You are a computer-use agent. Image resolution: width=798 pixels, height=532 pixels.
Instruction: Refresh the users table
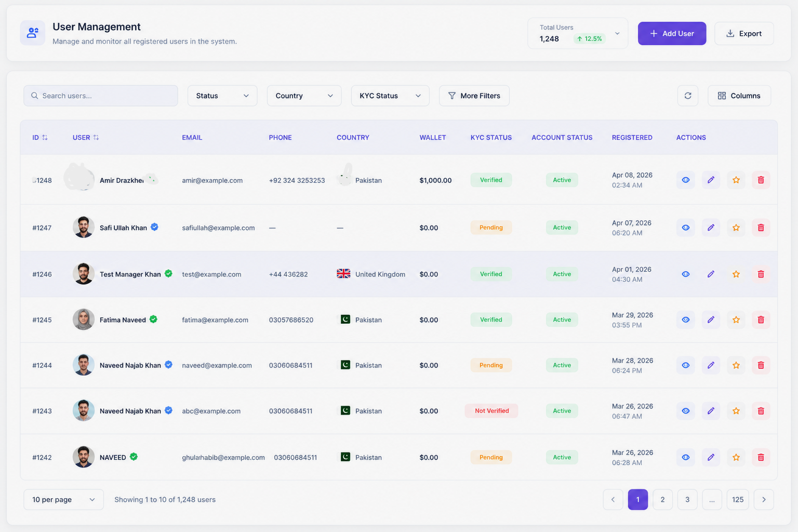coord(688,96)
